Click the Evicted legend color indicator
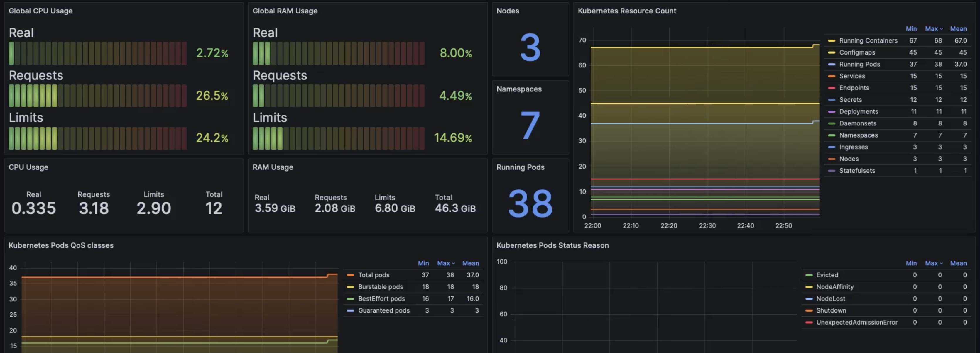The image size is (980, 353). [809, 275]
